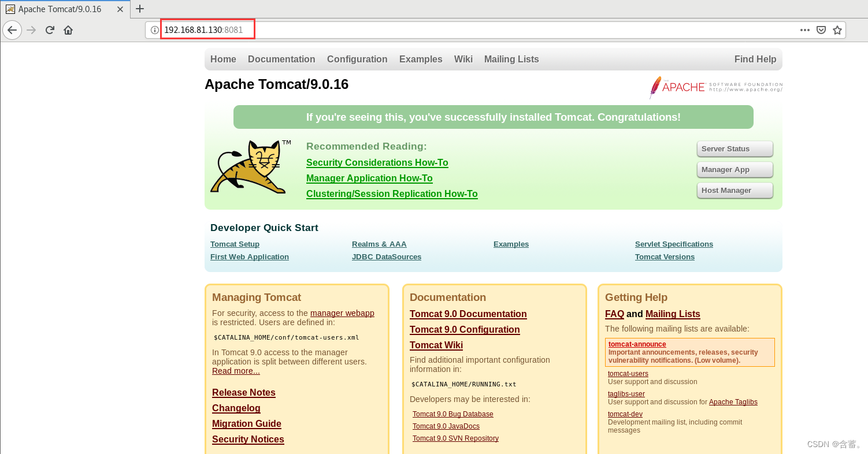868x454 pixels.
Task: Open Security Considerations How-To link
Action: (377, 163)
